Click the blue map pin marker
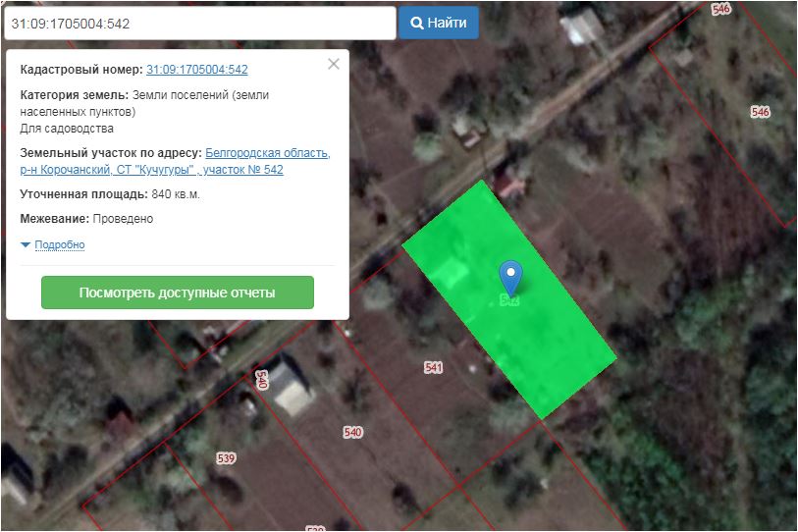 pyautogui.click(x=510, y=278)
